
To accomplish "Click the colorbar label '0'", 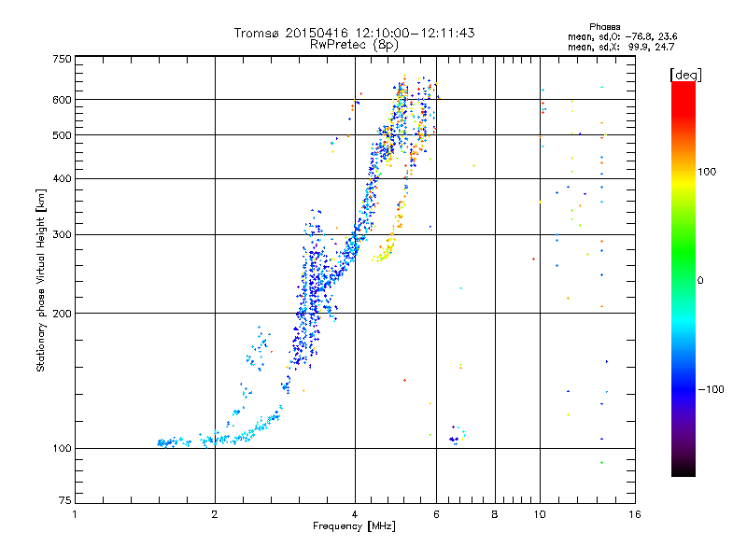I will [700, 281].
